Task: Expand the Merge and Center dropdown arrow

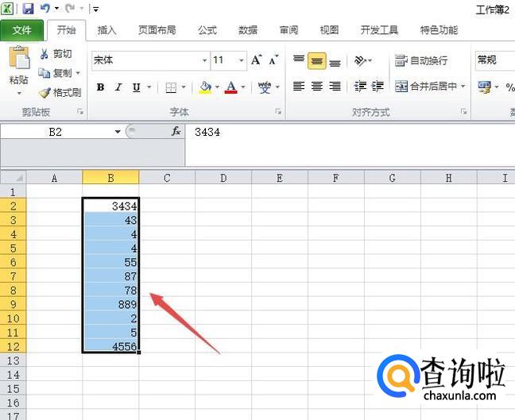Action: click(463, 87)
